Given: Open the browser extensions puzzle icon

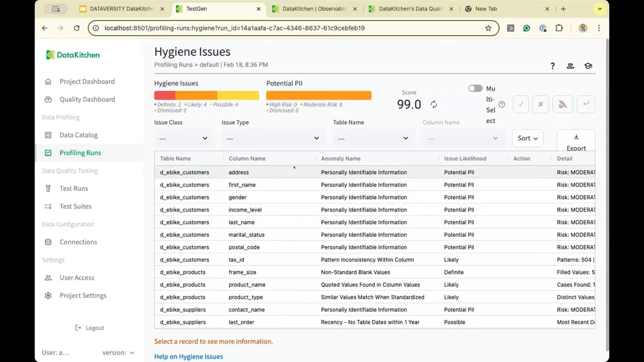Looking at the screenshot, I should pos(559,28).
